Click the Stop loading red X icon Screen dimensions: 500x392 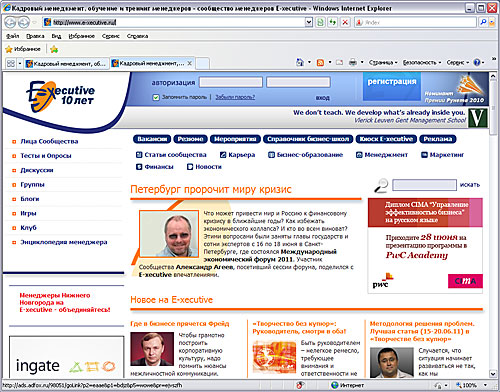(x=345, y=22)
